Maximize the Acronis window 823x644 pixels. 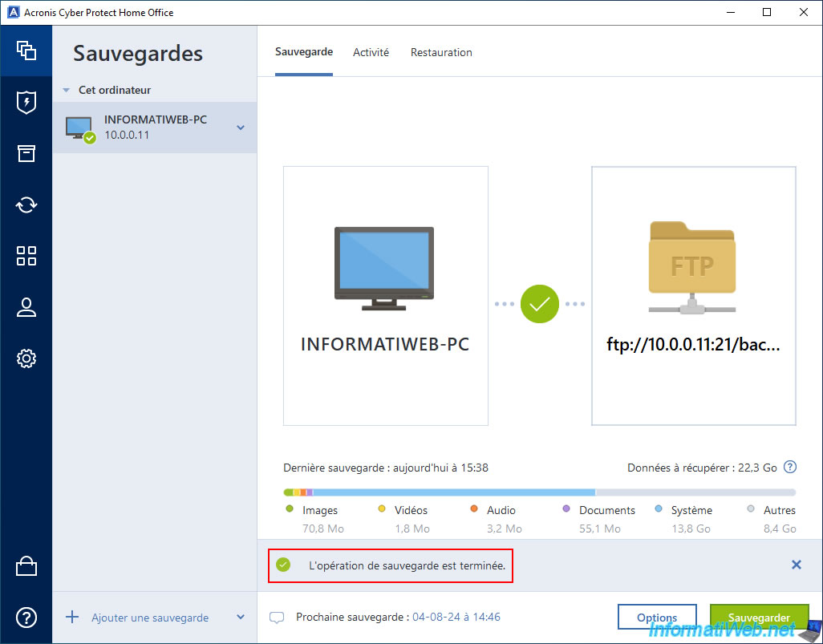(767, 12)
